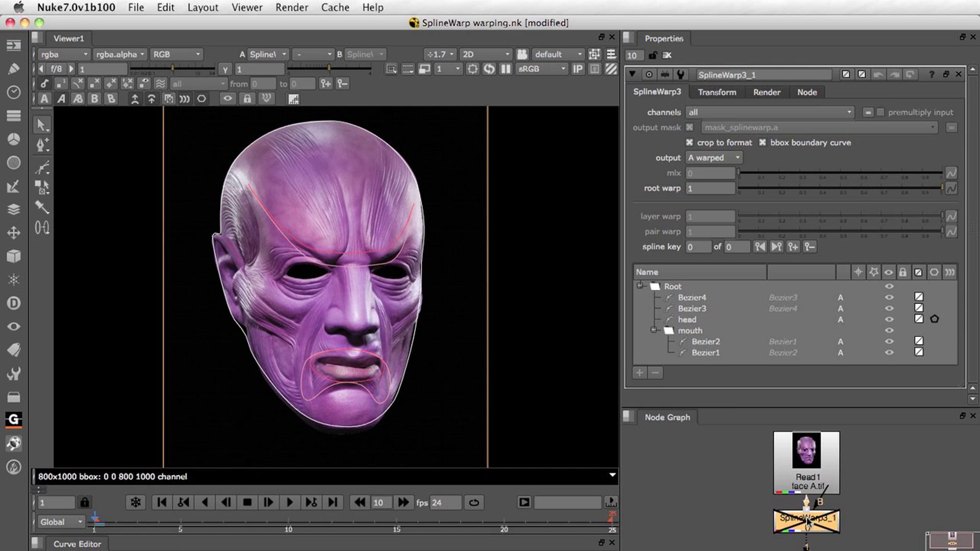The height and width of the screenshot is (551, 980).
Task: Open the Global frame range dropdown
Action: click(61, 522)
